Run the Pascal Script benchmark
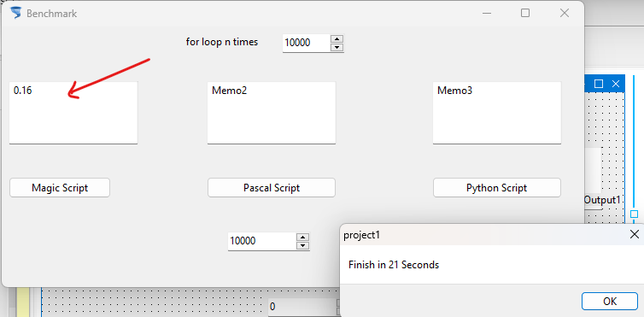Screen dimensions: 644x317 point(272,188)
